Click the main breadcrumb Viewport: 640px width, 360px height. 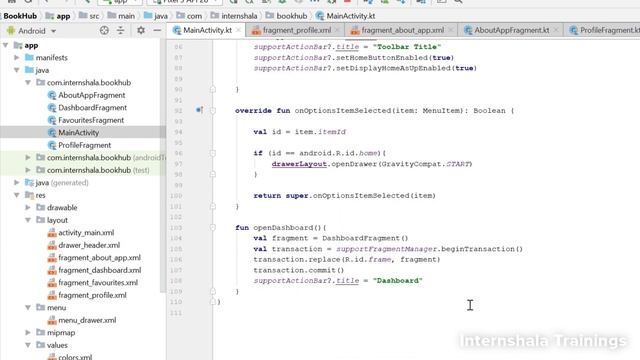(x=121, y=16)
